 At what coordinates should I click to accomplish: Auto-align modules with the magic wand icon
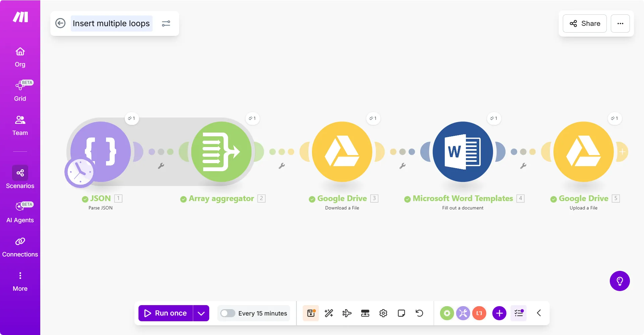click(x=329, y=313)
